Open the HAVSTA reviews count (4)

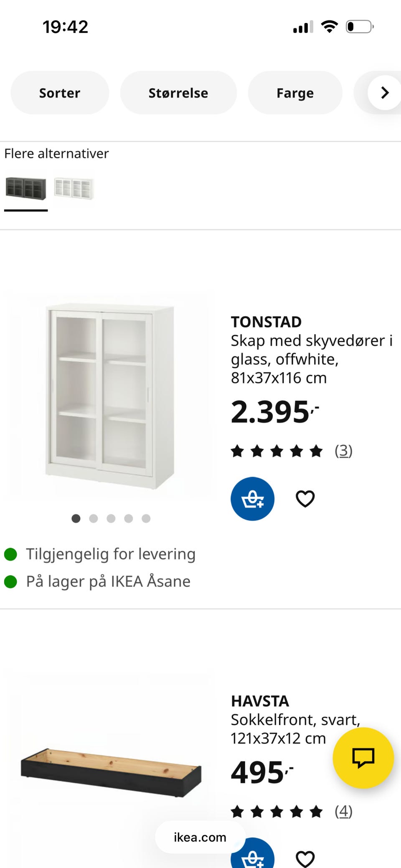coord(343,812)
